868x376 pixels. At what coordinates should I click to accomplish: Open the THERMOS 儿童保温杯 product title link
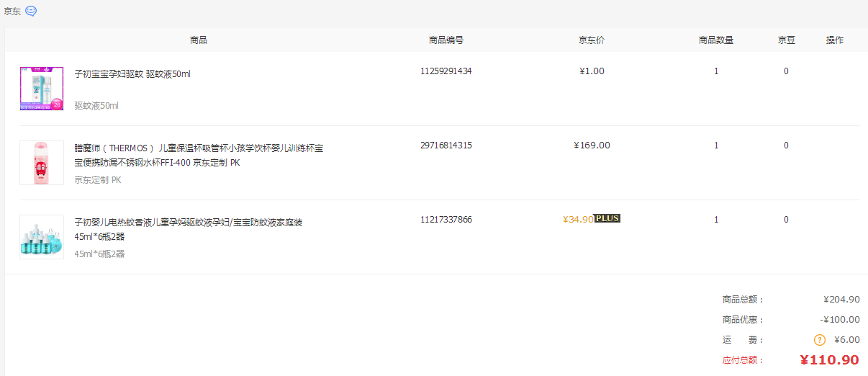coord(199,156)
